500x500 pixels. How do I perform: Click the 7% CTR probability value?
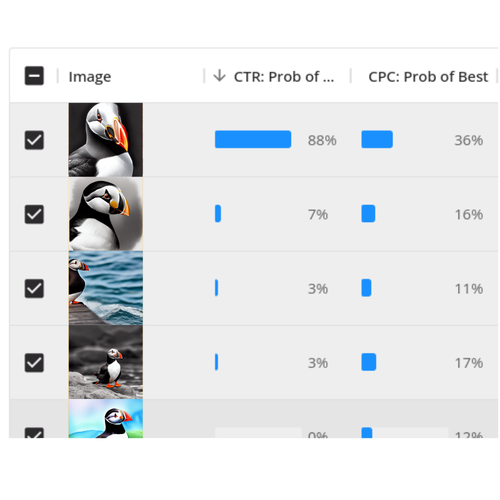318,214
